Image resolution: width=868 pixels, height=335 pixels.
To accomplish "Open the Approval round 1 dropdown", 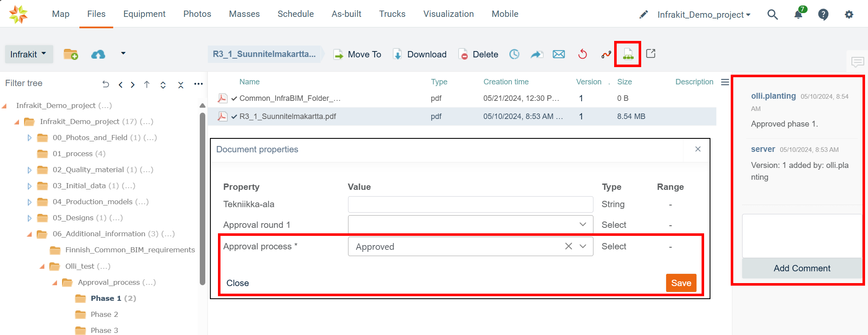I will [582, 224].
